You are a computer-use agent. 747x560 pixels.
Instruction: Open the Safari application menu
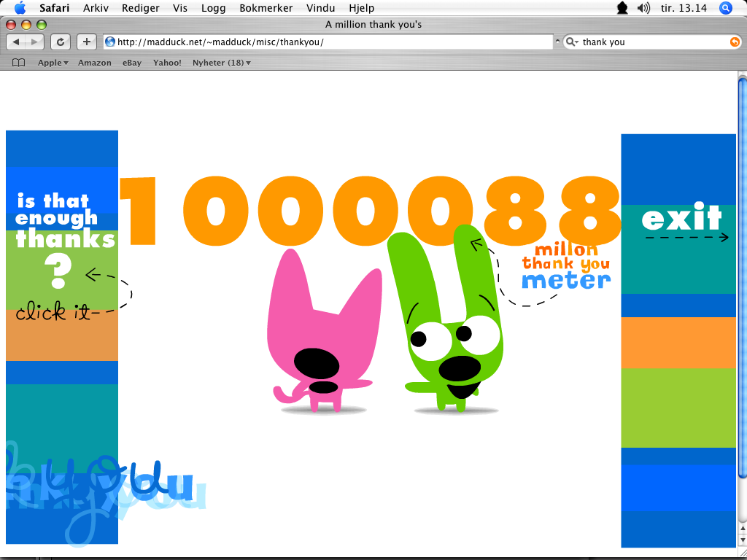pyautogui.click(x=54, y=8)
